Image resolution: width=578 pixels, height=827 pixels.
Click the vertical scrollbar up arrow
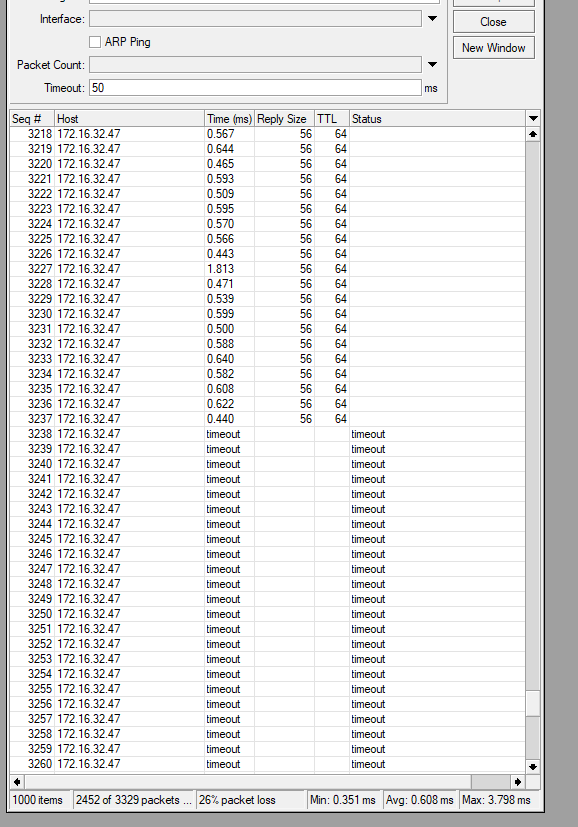pyautogui.click(x=533, y=134)
